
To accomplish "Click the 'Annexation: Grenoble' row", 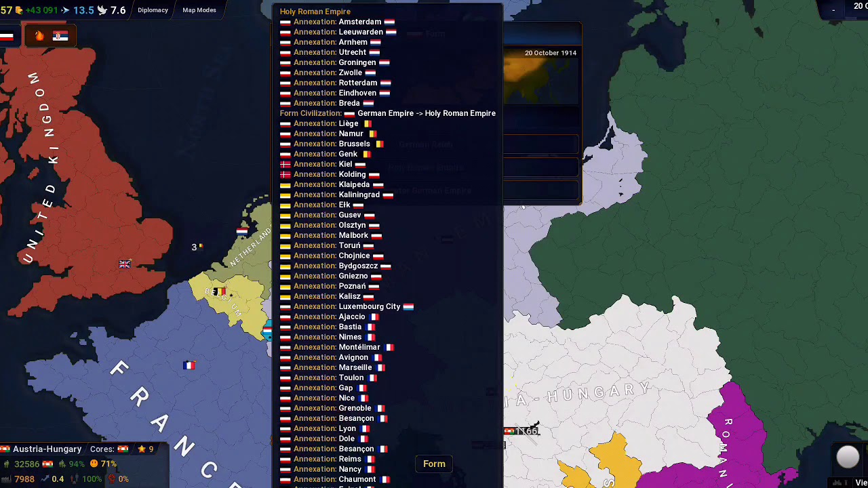I will (332, 408).
